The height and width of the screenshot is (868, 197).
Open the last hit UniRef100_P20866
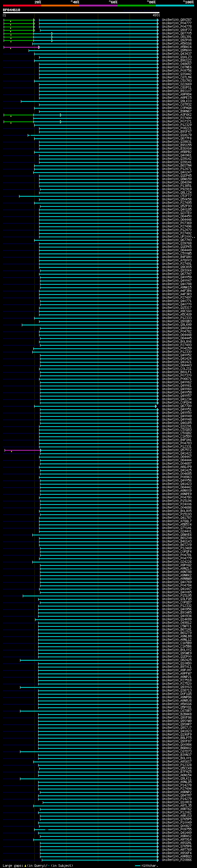pyautogui.click(x=176, y=860)
